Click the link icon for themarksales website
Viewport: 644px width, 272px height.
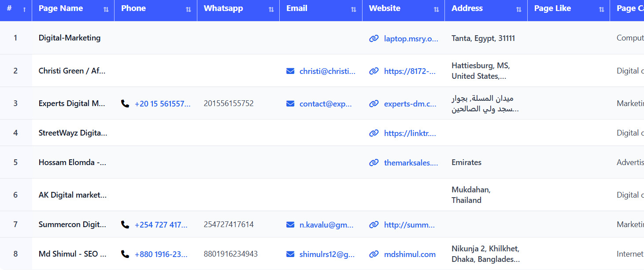point(374,162)
